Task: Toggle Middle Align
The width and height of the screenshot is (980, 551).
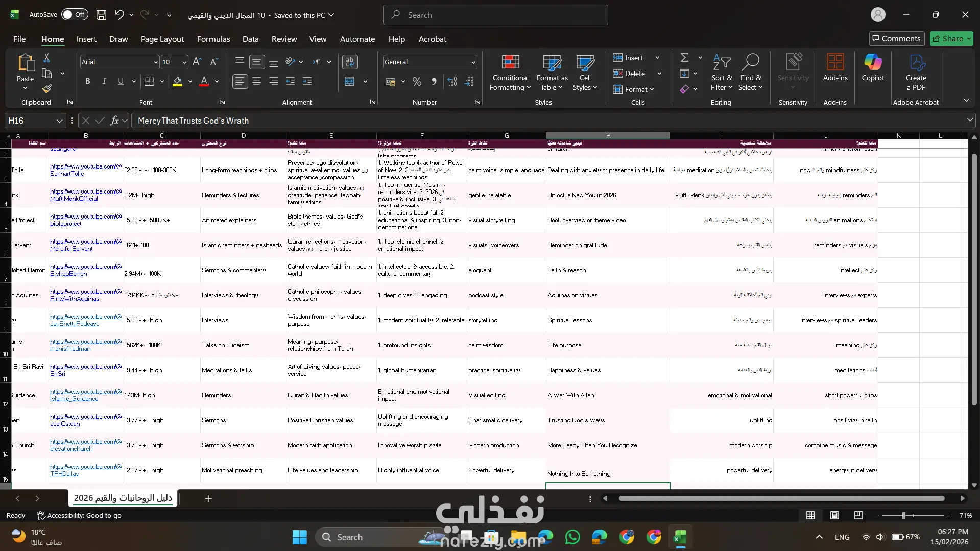Action: (x=256, y=62)
